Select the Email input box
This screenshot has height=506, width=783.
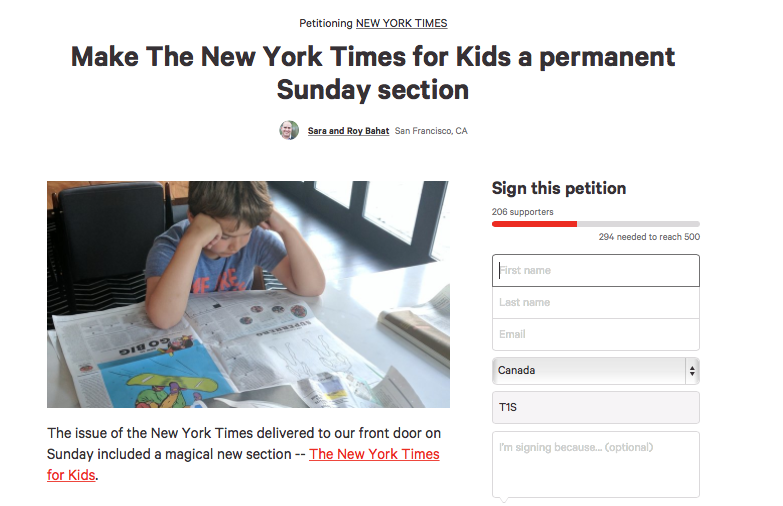coord(595,334)
